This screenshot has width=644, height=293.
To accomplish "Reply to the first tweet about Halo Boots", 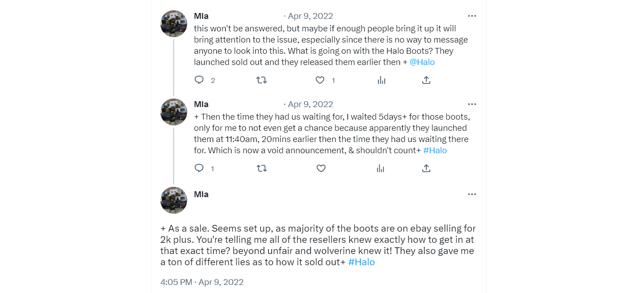I will pyautogui.click(x=199, y=80).
